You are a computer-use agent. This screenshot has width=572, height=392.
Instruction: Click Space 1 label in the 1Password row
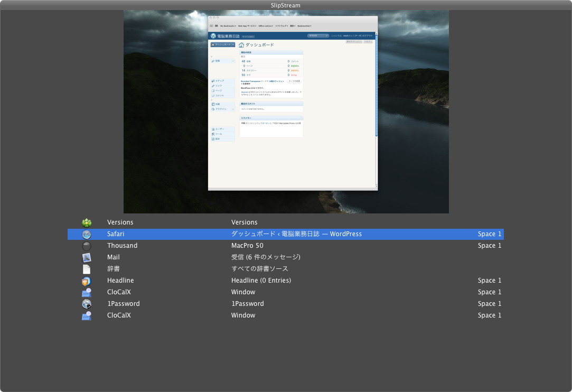point(490,304)
